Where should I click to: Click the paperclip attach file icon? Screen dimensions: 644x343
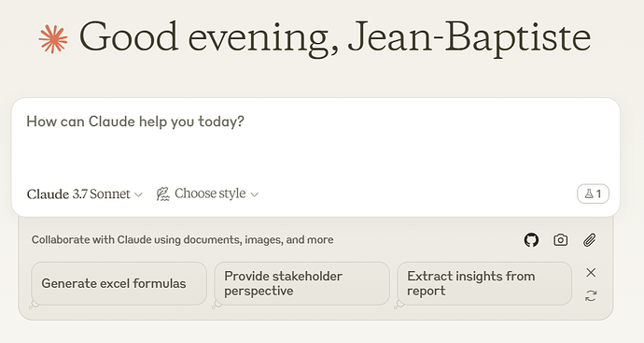(590, 240)
